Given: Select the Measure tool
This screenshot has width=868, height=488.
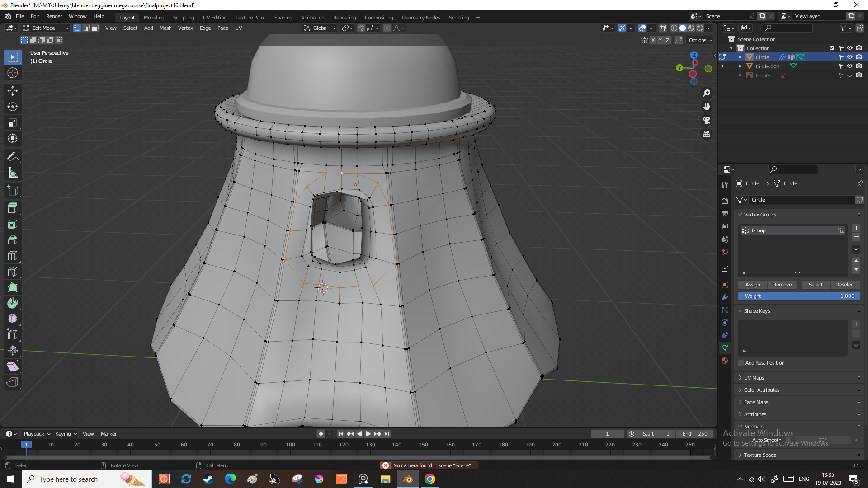Looking at the screenshot, I should click(13, 173).
